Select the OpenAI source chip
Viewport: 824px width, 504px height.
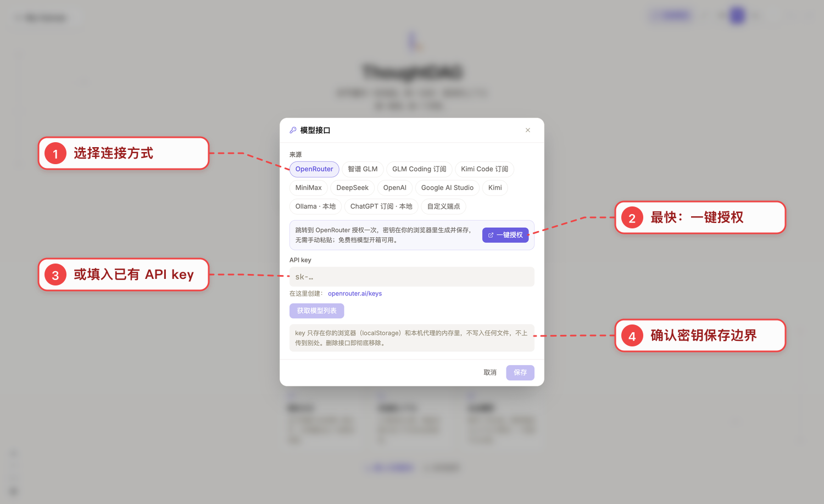point(395,188)
